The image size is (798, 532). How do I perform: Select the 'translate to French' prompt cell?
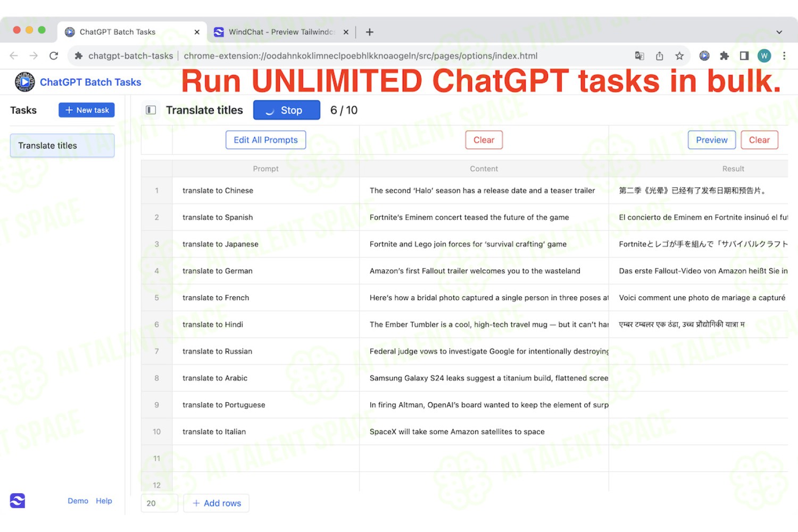click(266, 297)
